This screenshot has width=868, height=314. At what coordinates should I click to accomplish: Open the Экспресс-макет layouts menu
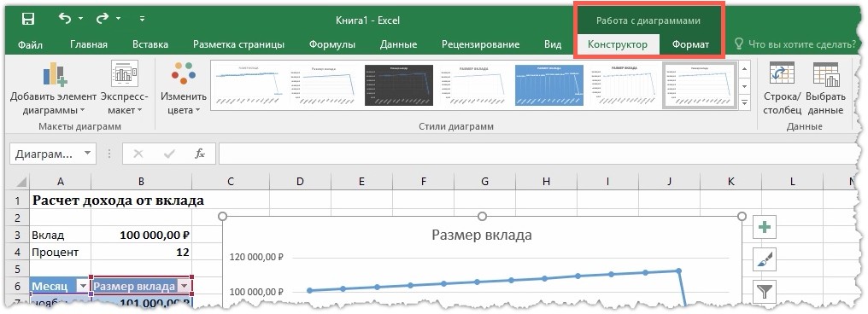click(x=125, y=89)
